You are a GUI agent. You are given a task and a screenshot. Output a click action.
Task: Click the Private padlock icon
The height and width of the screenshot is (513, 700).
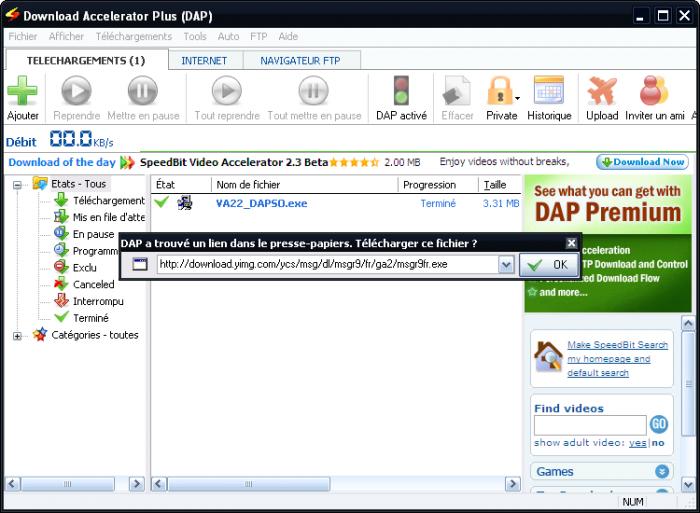click(x=500, y=91)
